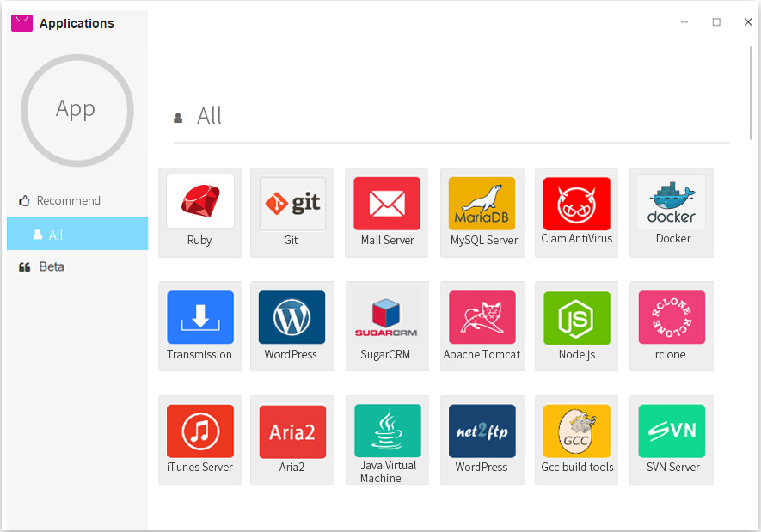Select the All category in sidebar
Screen dimensions: 761x532
click(77, 234)
